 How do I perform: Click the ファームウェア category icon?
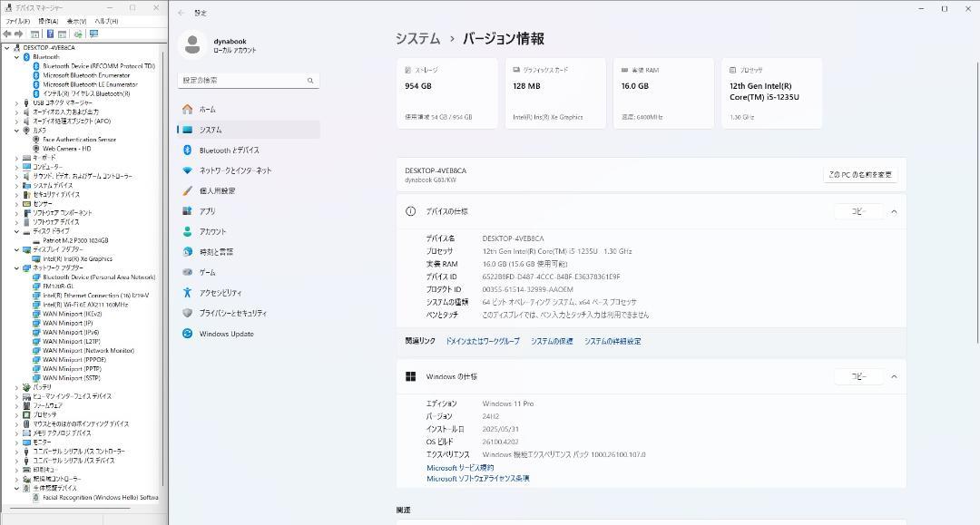pos(26,405)
